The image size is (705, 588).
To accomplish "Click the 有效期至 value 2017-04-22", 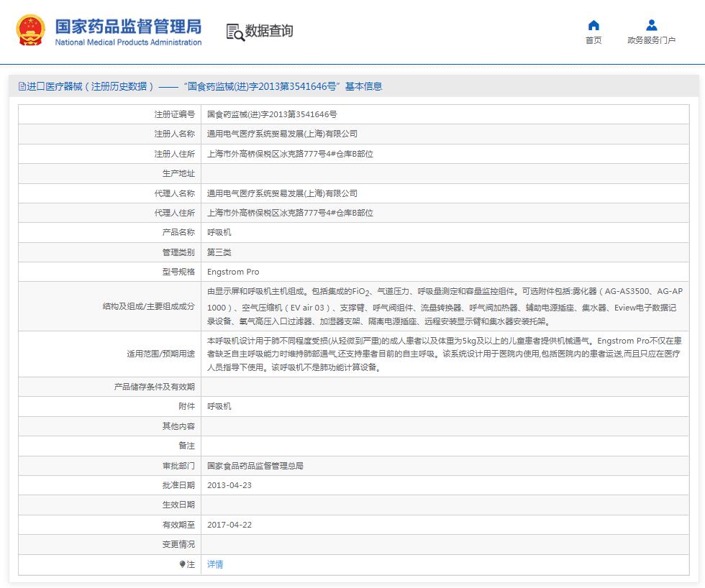I will coord(228,525).
